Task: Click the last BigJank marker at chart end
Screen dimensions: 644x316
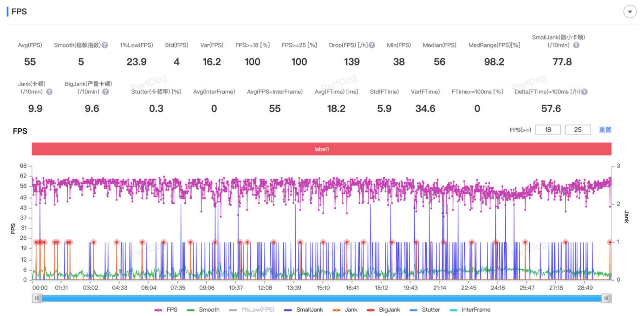Action: point(610,242)
